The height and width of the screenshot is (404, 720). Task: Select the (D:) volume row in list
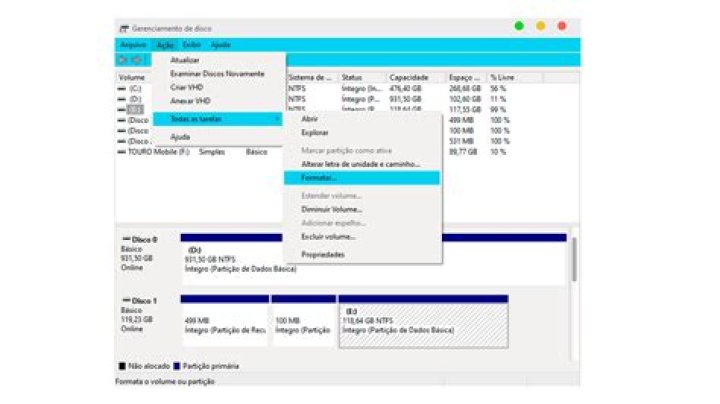click(x=135, y=99)
